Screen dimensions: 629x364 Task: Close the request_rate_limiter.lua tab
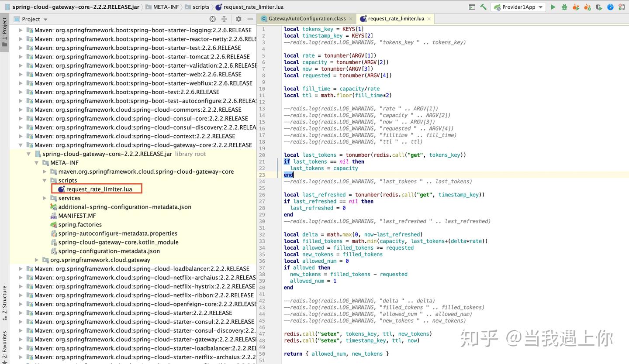[x=429, y=19]
